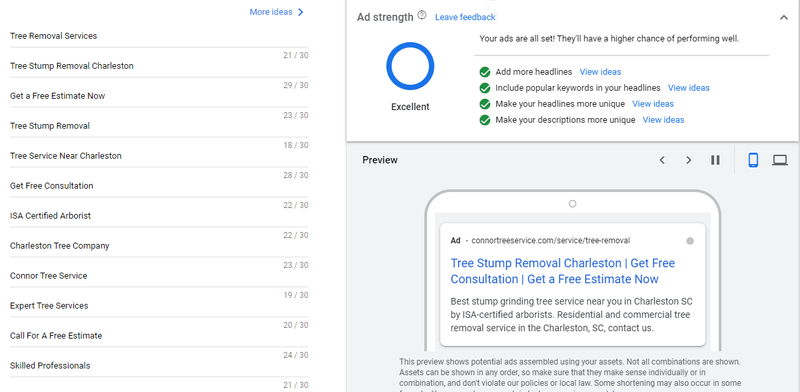
Task: Edit headline ISA Certified Arborist
Action: click(x=159, y=216)
